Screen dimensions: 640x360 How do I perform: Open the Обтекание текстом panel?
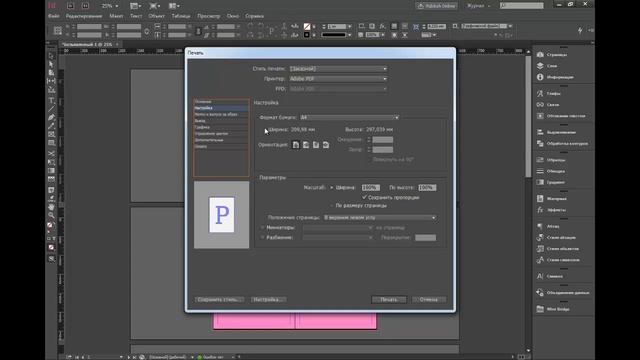tap(561, 116)
